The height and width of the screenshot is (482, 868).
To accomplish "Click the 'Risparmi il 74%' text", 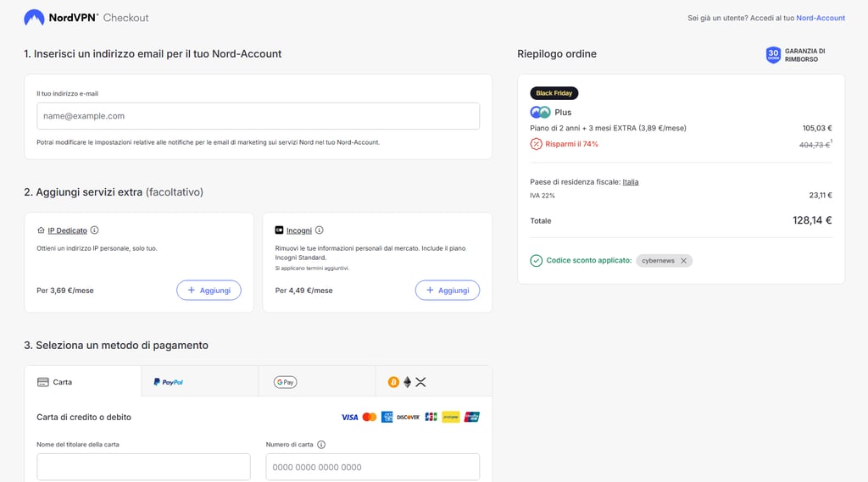I will [x=572, y=144].
